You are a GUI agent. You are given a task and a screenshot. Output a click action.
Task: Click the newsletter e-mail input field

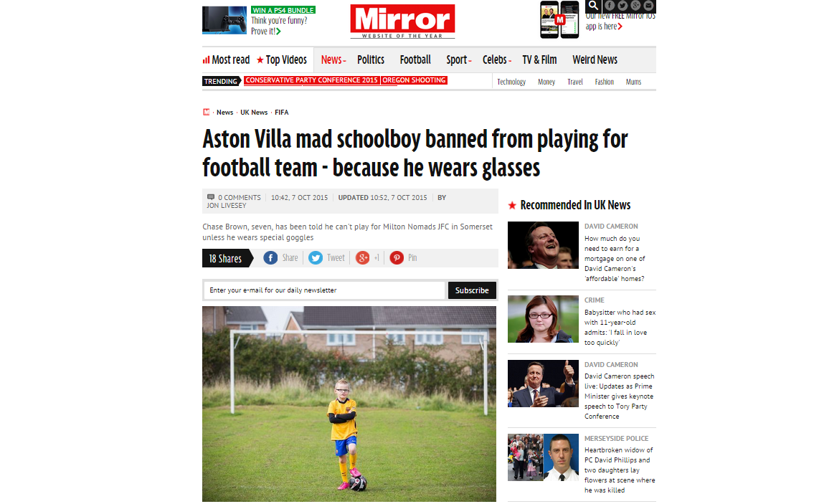coord(324,290)
